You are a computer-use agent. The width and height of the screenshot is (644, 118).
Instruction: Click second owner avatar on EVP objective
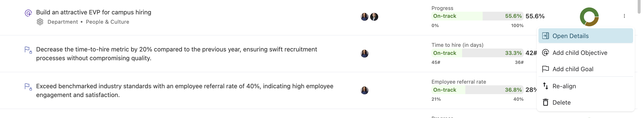374,17
